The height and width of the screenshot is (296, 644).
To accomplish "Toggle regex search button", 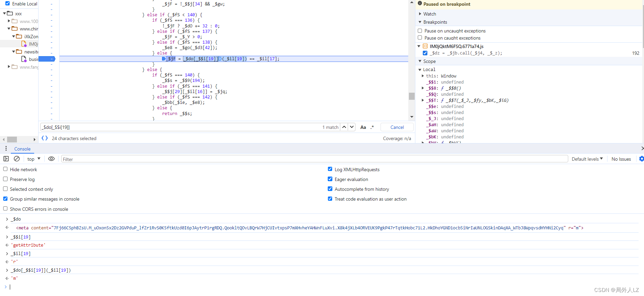I will point(372,127).
